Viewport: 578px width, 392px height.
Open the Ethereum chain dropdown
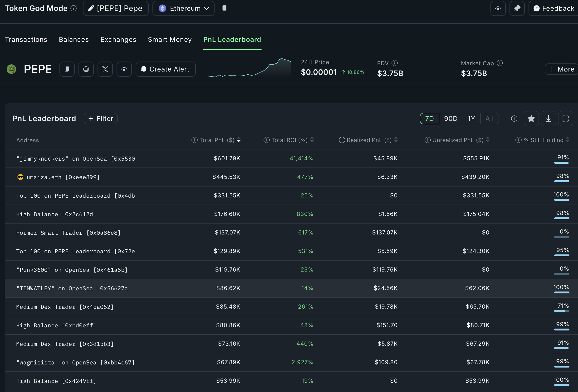click(x=183, y=9)
